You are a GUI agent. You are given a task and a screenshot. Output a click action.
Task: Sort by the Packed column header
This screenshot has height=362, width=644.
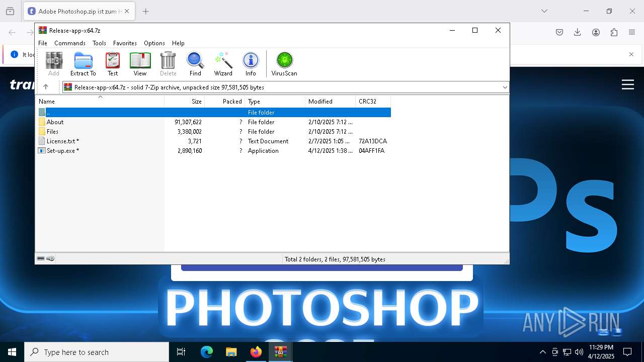(x=225, y=102)
